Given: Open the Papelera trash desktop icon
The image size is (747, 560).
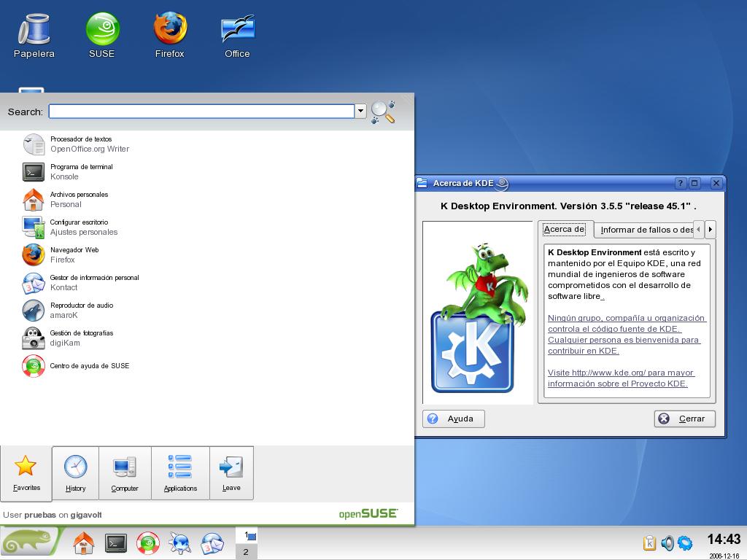Looking at the screenshot, I should 34,36.
